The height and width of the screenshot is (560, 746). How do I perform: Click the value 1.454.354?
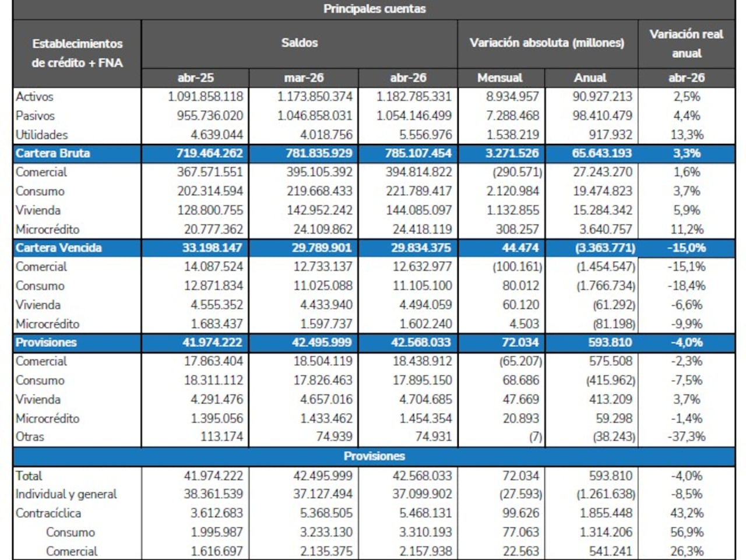pos(425,418)
